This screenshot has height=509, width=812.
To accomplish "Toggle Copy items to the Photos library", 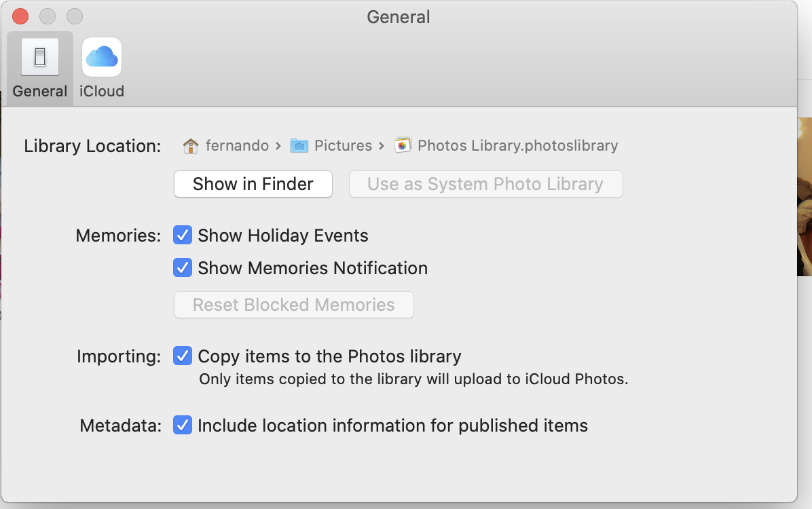I will (183, 356).
